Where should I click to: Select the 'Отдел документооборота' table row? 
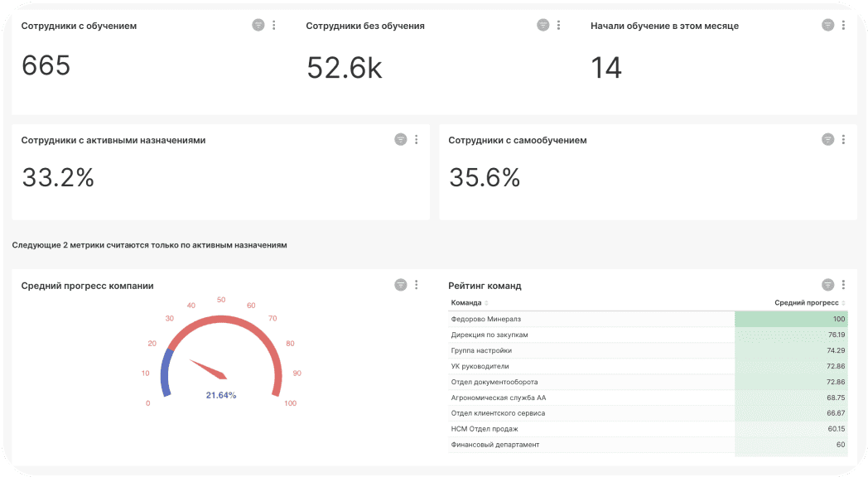pos(648,382)
